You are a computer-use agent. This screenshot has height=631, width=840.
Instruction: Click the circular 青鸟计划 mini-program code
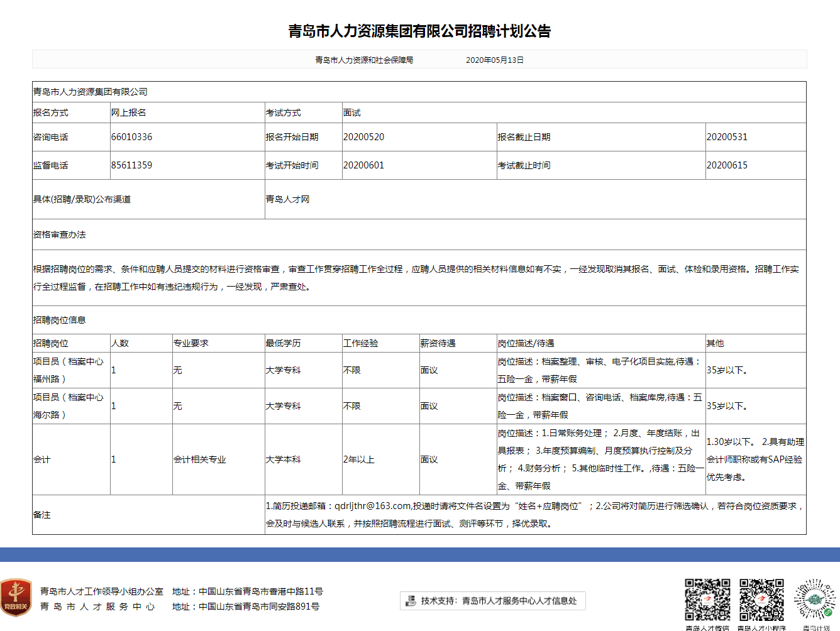coord(815,600)
